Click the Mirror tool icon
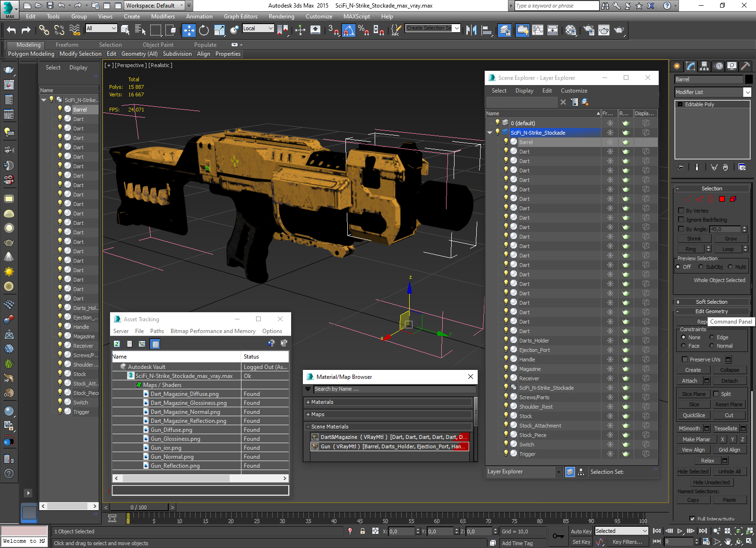This screenshot has height=548, width=756. [x=471, y=30]
